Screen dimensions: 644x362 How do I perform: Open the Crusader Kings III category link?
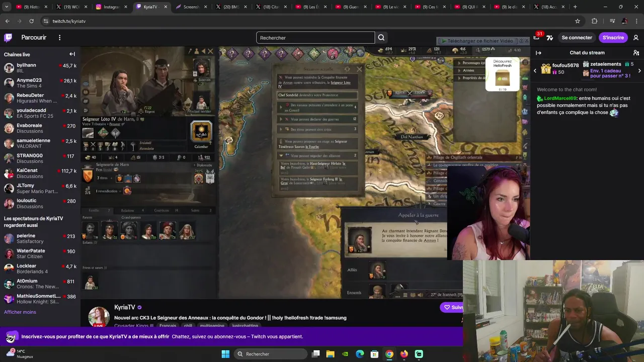[x=134, y=326]
